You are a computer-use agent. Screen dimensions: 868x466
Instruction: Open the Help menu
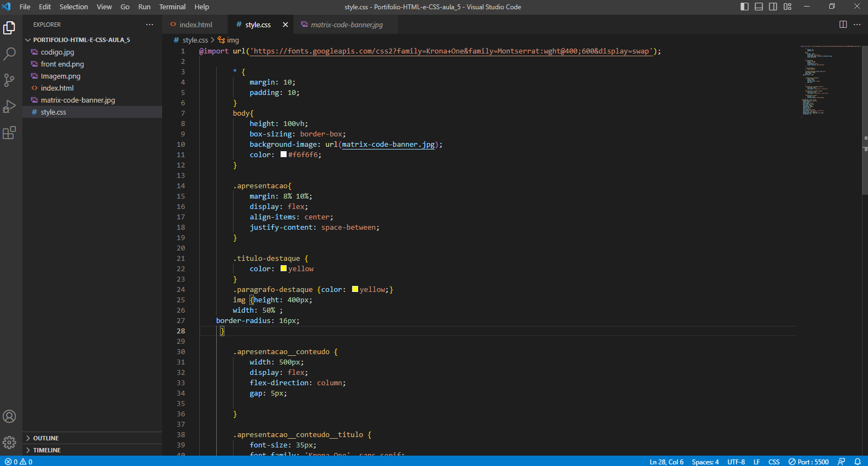point(201,7)
